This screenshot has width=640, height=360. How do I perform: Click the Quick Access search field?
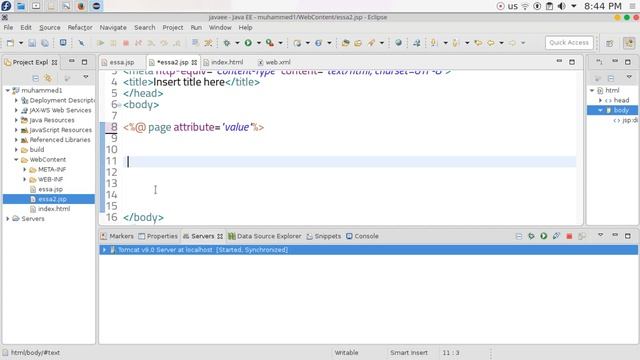pyautogui.click(x=569, y=42)
